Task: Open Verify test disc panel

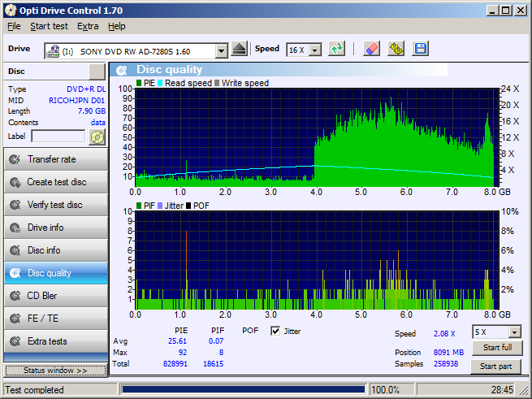Action: click(56, 205)
